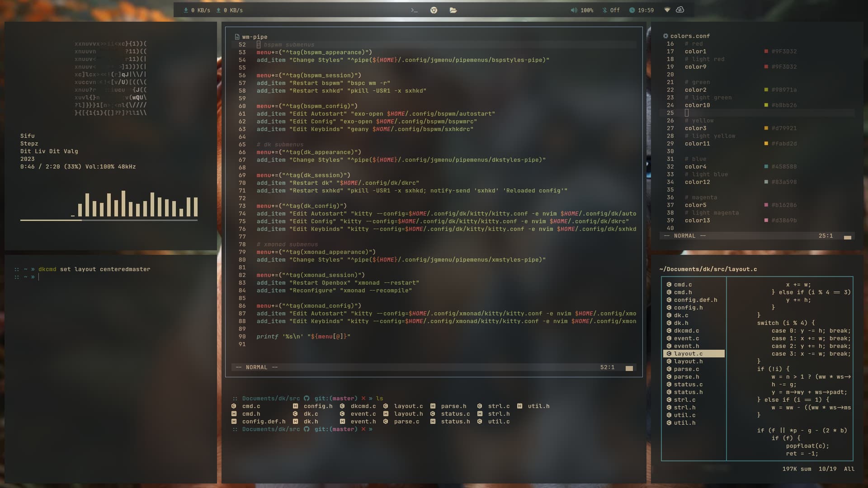The image size is (868, 488).
Task: Click the wm-pipe file title tab
Action: tap(254, 37)
